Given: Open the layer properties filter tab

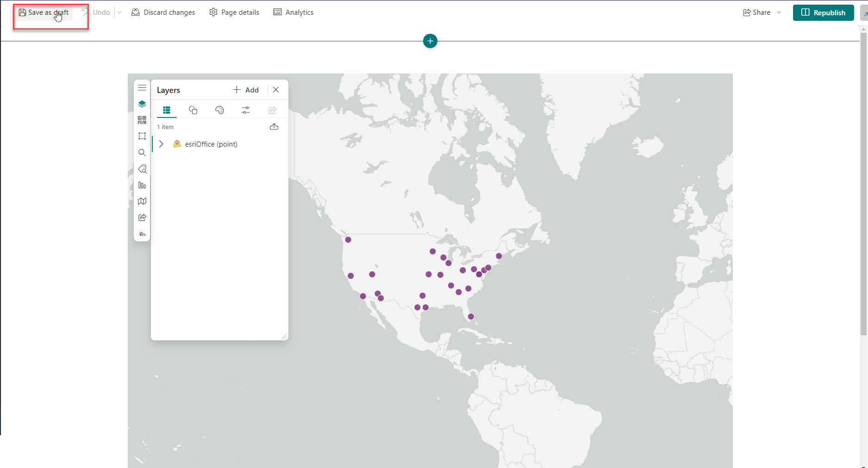Looking at the screenshot, I should click(246, 110).
